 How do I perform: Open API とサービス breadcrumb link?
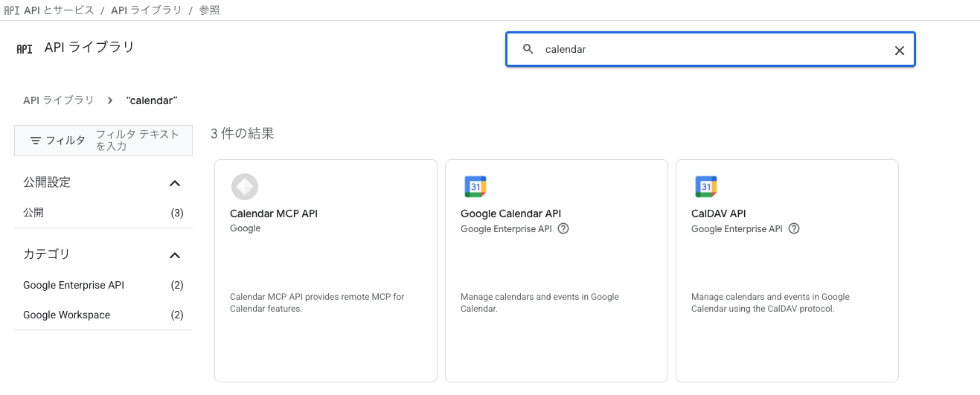[x=59, y=10]
